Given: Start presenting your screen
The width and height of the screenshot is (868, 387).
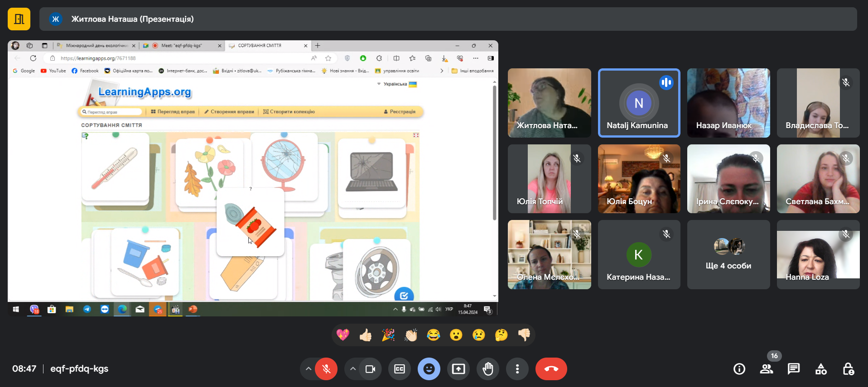Looking at the screenshot, I should coord(458,369).
